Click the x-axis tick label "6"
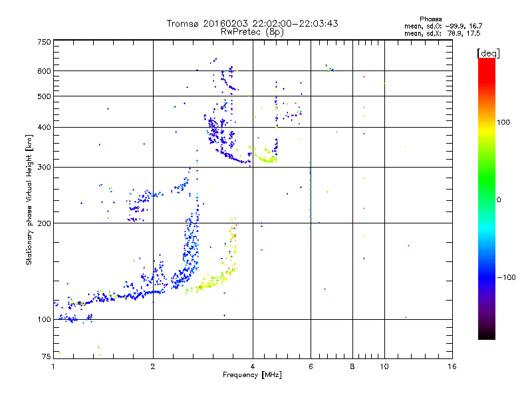The height and width of the screenshot is (399, 532). [311, 366]
